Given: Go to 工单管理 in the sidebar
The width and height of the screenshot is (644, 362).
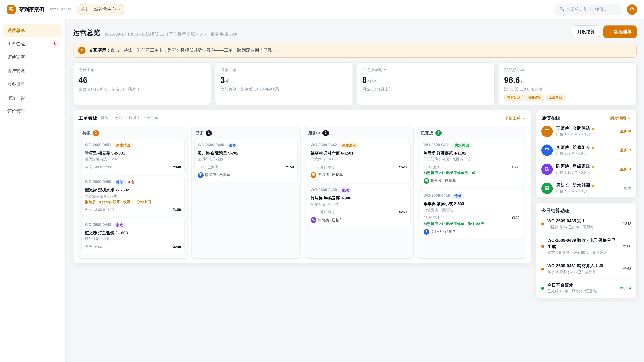Looking at the screenshot, I should pyautogui.click(x=33, y=44).
